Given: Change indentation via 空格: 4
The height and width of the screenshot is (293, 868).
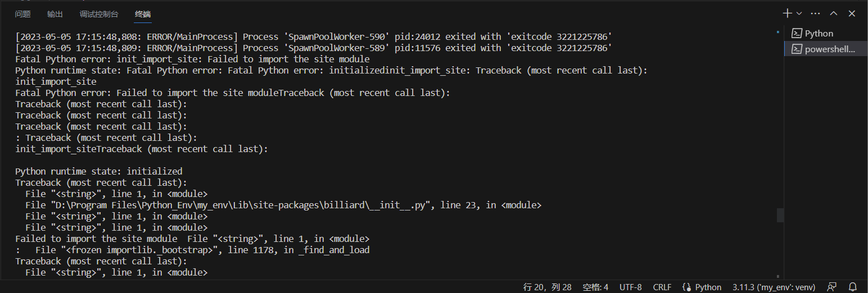Looking at the screenshot, I should (595, 287).
